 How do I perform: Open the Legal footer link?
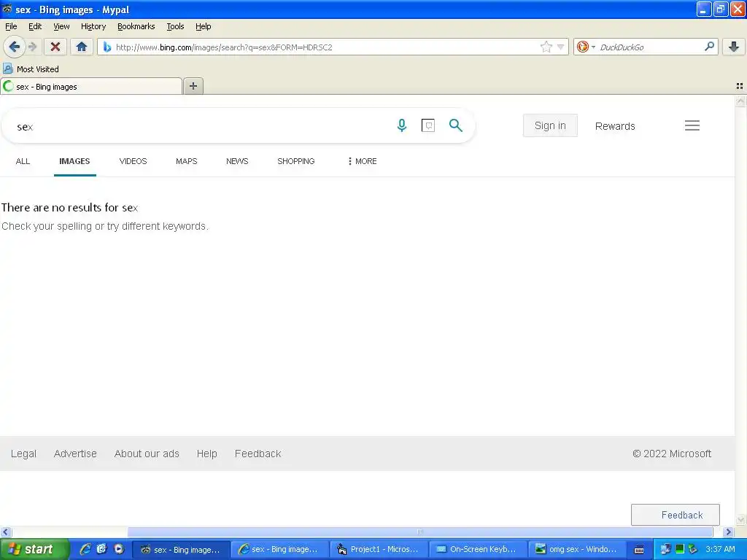tap(23, 454)
